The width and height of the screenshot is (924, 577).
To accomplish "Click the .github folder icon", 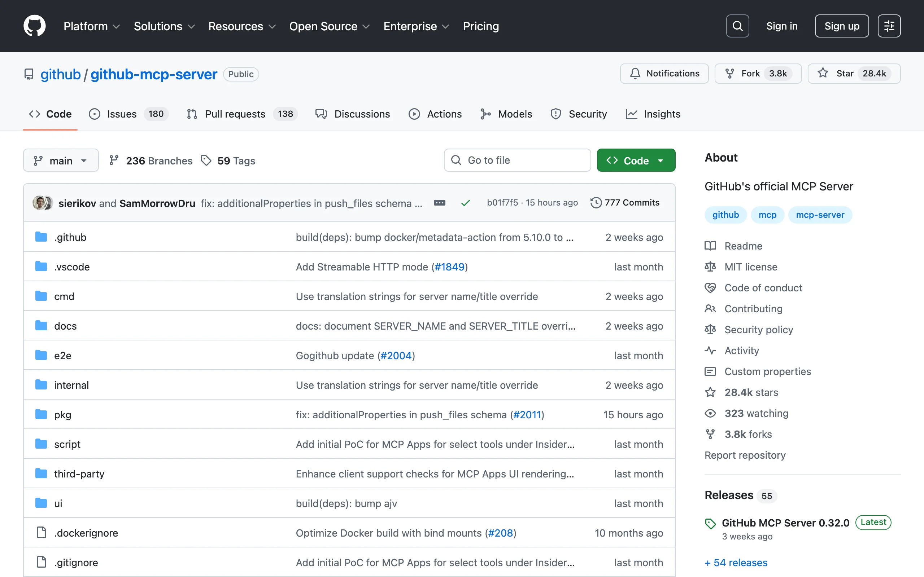I will tap(41, 237).
